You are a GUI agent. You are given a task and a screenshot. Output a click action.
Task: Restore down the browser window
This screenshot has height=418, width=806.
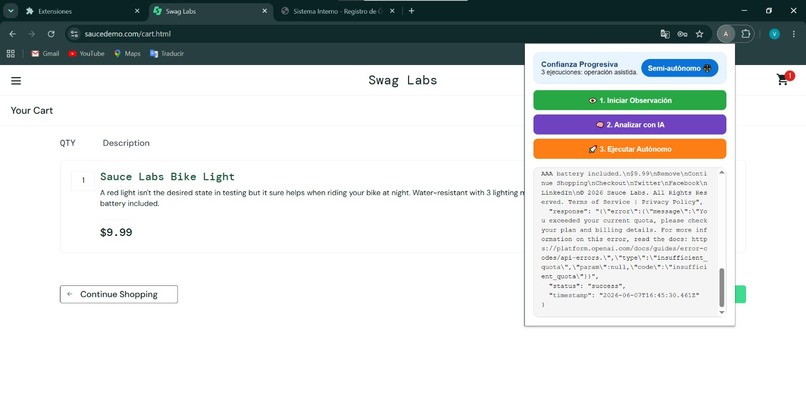(769, 11)
